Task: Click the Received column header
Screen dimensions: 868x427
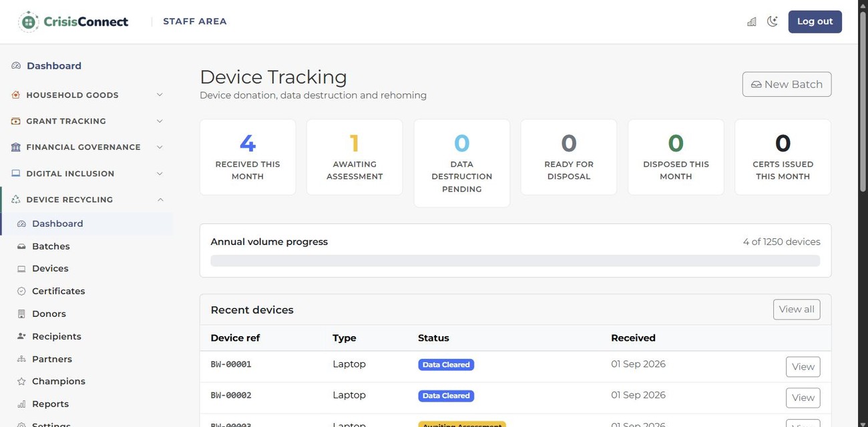Action: coord(633,338)
